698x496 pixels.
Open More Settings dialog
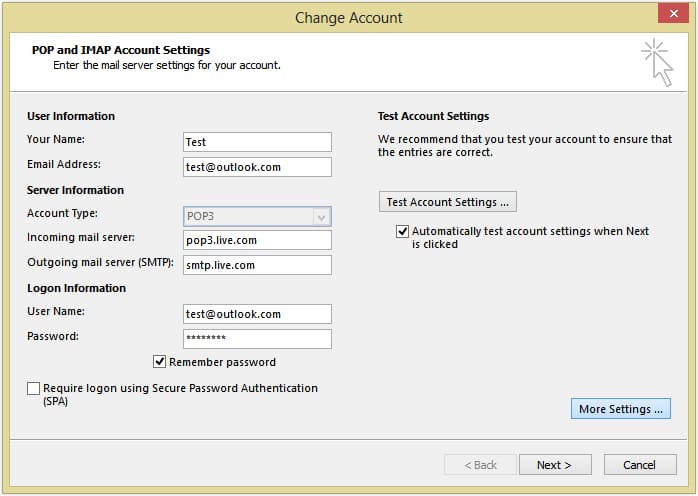pos(620,409)
